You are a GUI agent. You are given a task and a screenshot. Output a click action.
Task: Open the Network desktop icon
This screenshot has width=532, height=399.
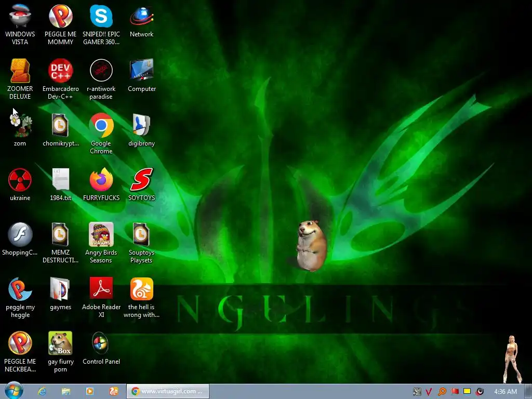click(141, 21)
